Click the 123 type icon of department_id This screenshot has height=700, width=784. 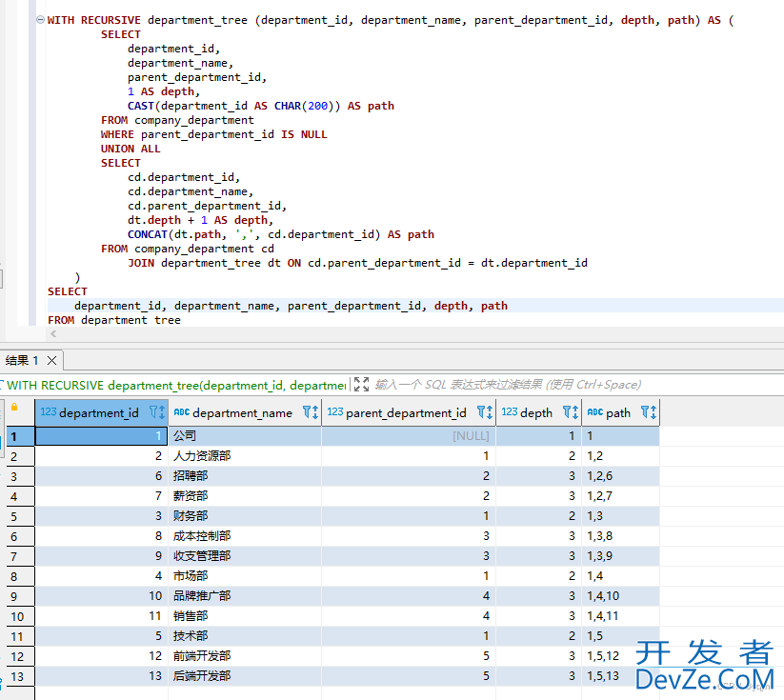pos(49,411)
